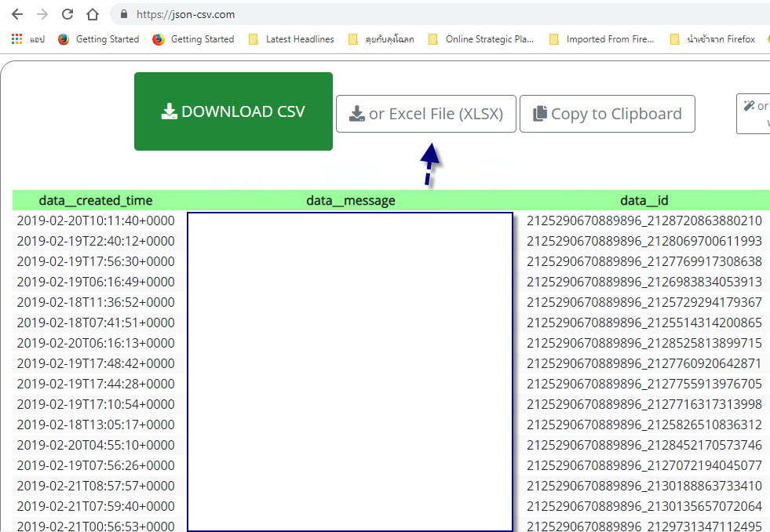Select id 2125290670889896_212806970061199
770x532 pixels.
coord(644,241)
